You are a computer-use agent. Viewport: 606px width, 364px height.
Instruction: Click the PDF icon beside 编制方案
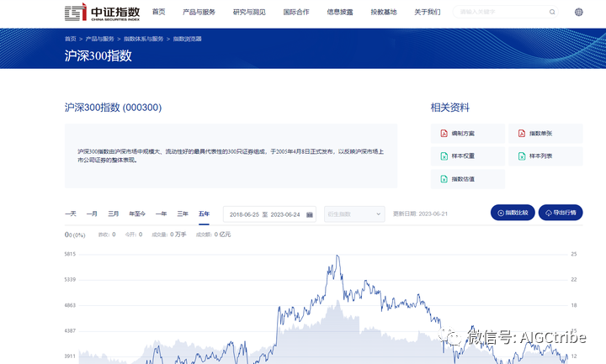444,133
